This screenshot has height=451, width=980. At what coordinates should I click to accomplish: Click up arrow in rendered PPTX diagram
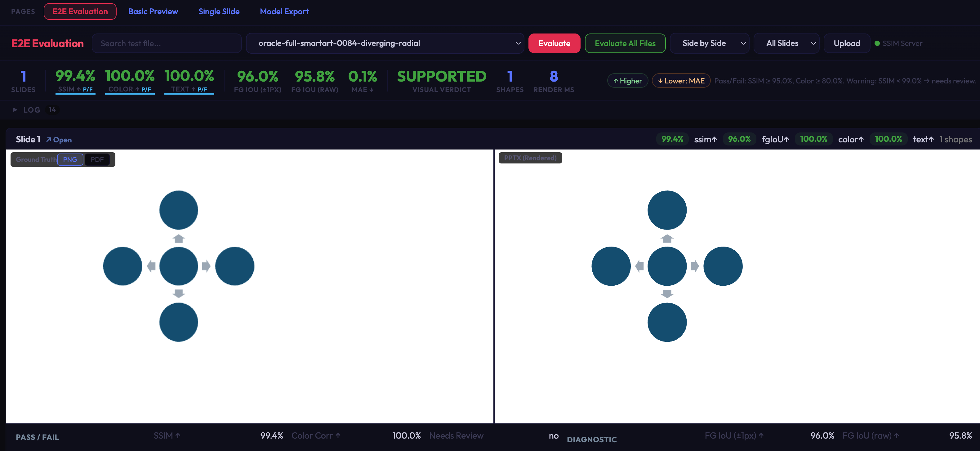pyautogui.click(x=667, y=239)
